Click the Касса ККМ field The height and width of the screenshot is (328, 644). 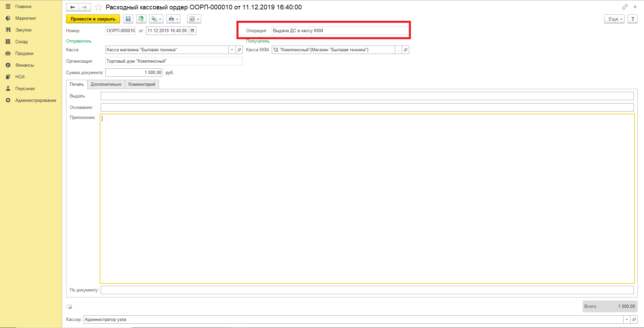pos(333,50)
